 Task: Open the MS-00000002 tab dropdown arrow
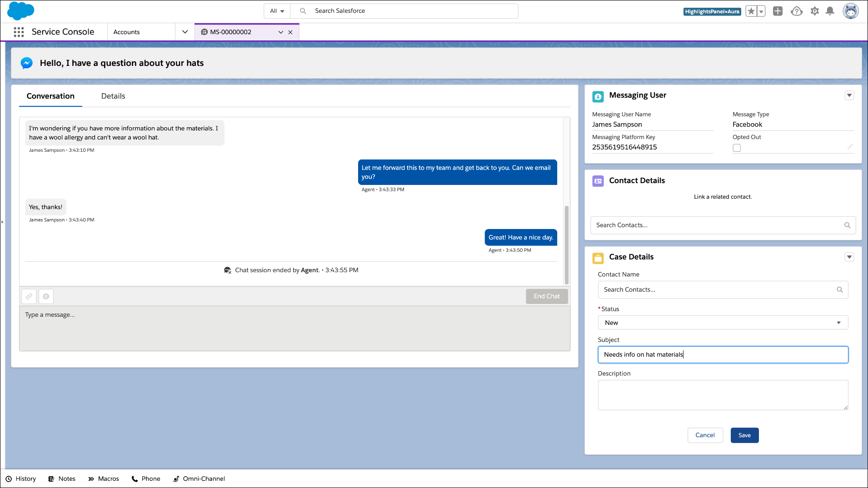click(x=280, y=32)
